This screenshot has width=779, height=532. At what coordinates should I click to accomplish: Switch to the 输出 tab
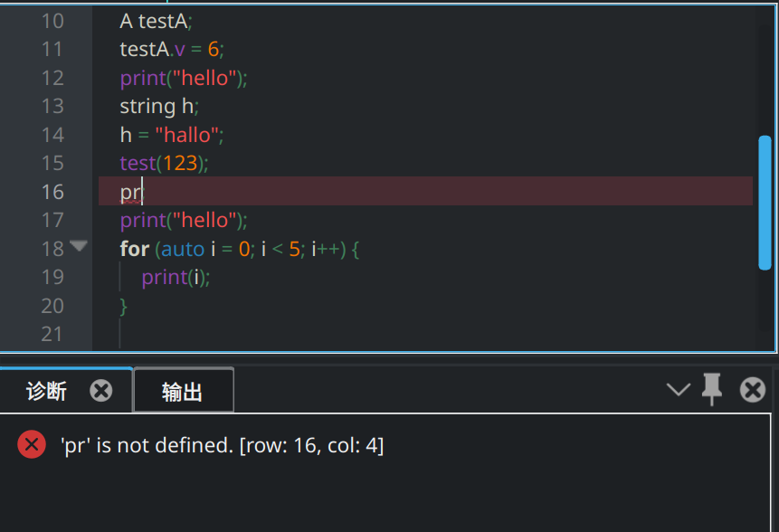click(182, 392)
